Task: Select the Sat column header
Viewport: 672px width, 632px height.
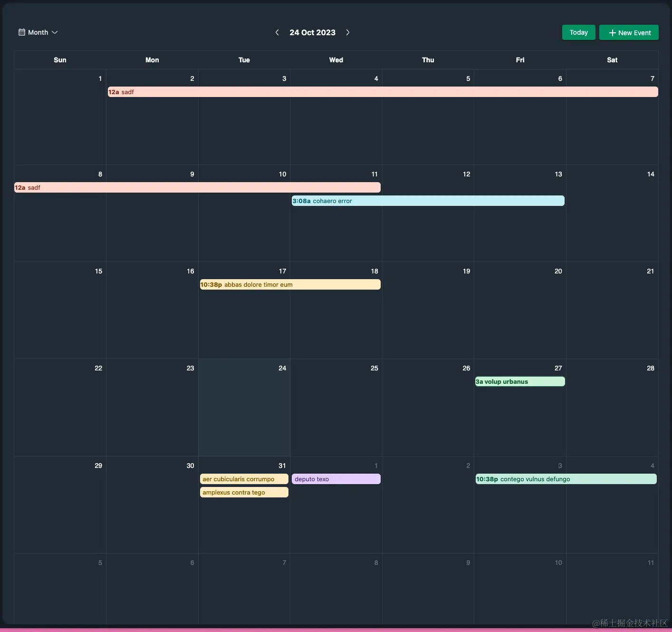Action: [612, 60]
